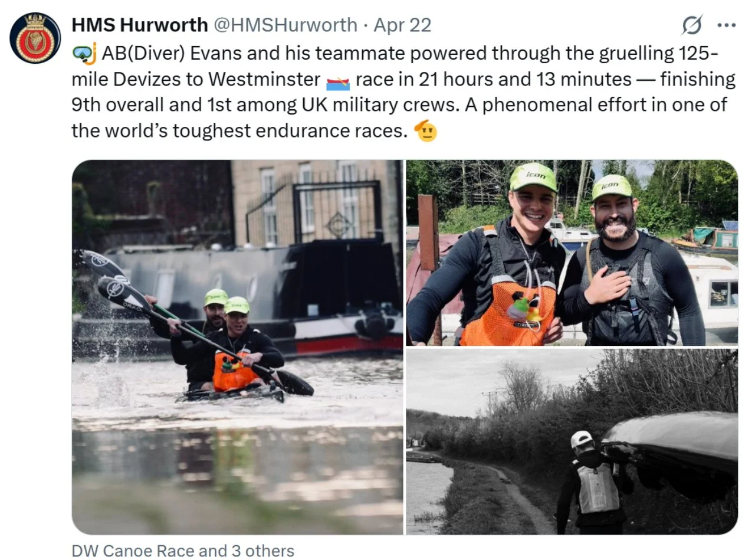
Task: Open the HMS Hurworth display name profile
Action: [x=140, y=25]
